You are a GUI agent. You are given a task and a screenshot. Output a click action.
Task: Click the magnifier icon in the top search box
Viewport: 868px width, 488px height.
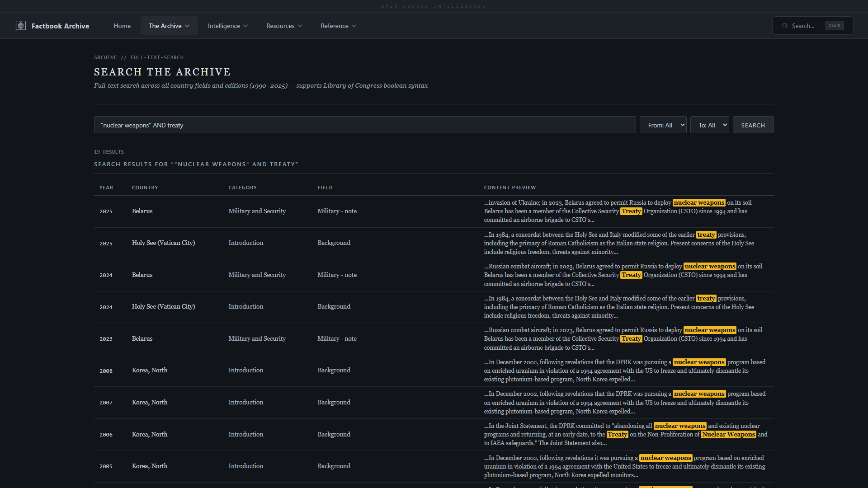[785, 26]
